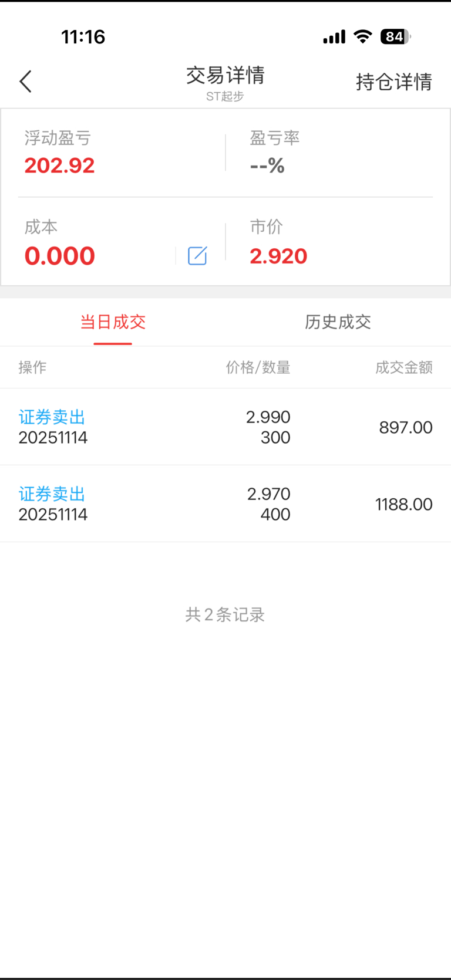This screenshot has width=451, height=980.
Task: Open 持仓详情 position details
Action: click(393, 82)
